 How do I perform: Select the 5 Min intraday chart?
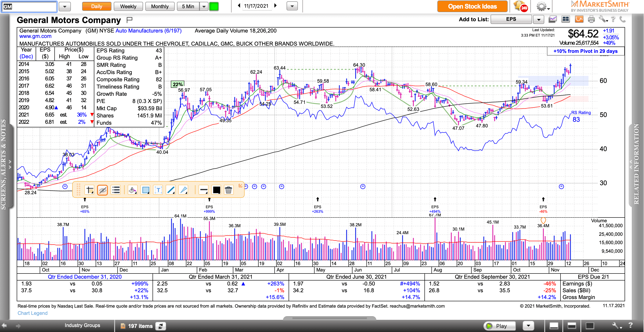188,6
